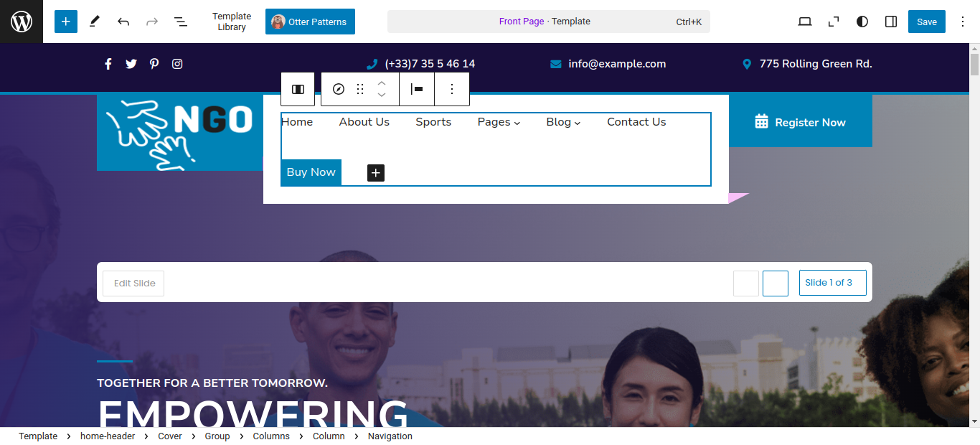Move the Navigation block up
Image resolution: width=980 pixels, height=445 pixels.
click(x=382, y=83)
